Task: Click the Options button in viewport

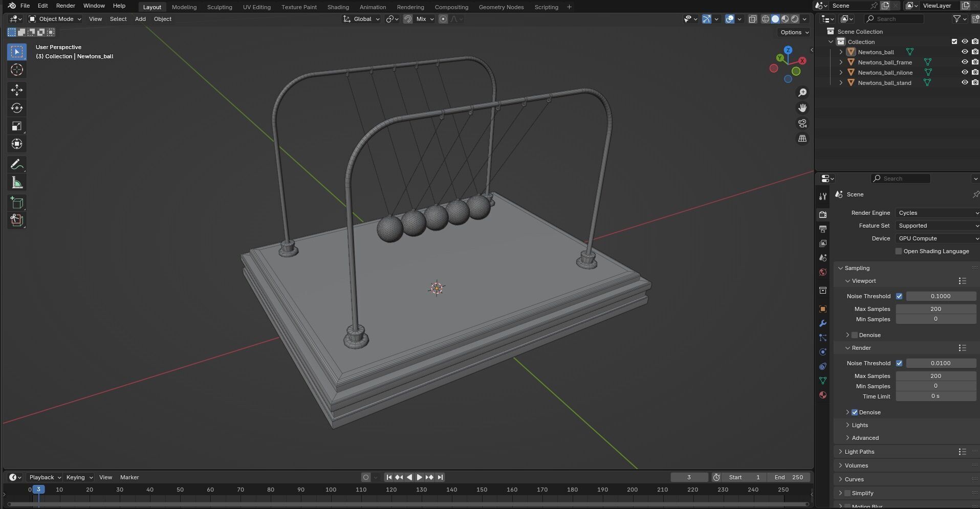Action: [x=794, y=32]
